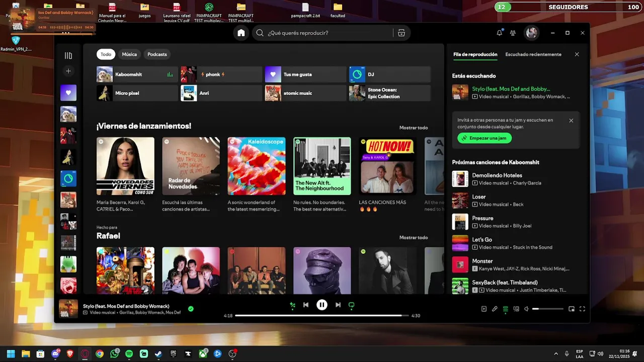Toggle the queue panel icon

506,309
